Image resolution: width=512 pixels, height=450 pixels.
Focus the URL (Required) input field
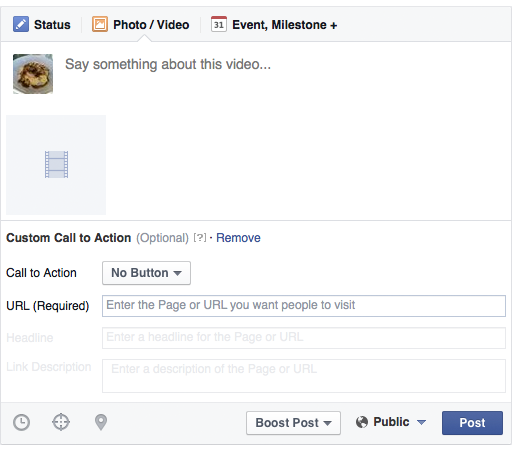click(x=304, y=306)
